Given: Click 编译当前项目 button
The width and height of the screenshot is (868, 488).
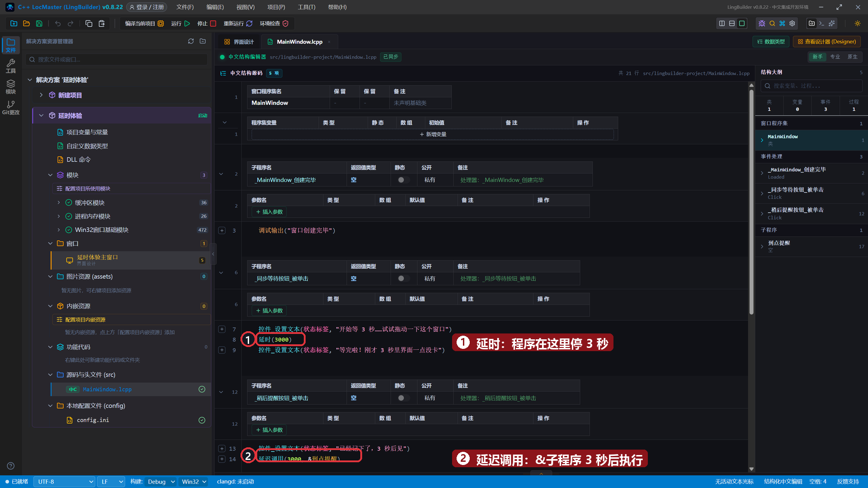Looking at the screenshot, I should tap(144, 23).
